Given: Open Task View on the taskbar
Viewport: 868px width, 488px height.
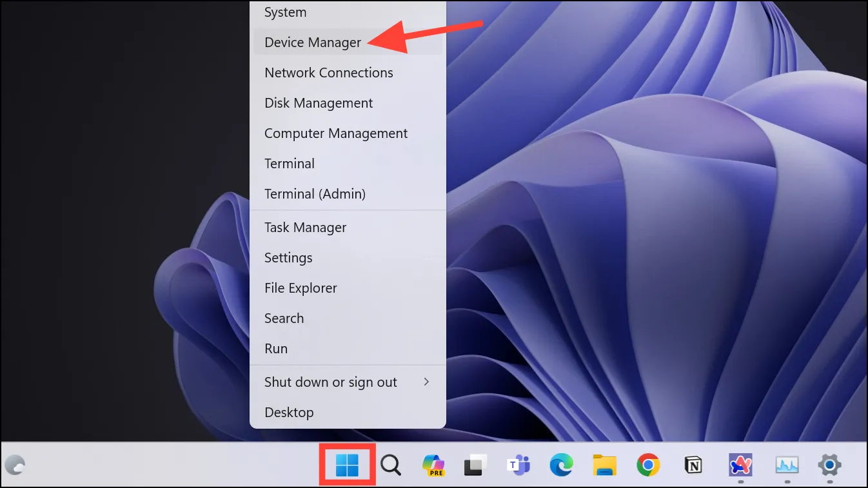Looking at the screenshot, I should click(476, 465).
